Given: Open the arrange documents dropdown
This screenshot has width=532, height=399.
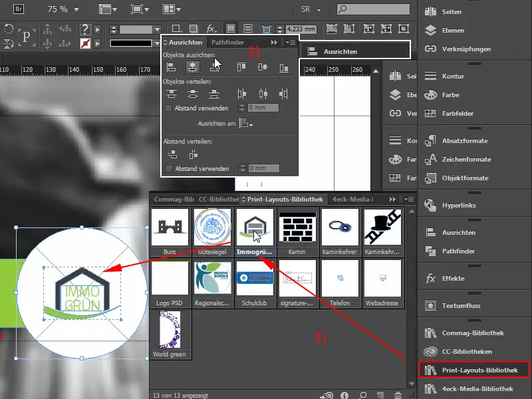Looking at the screenshot, I should click(x=172, y=9).
